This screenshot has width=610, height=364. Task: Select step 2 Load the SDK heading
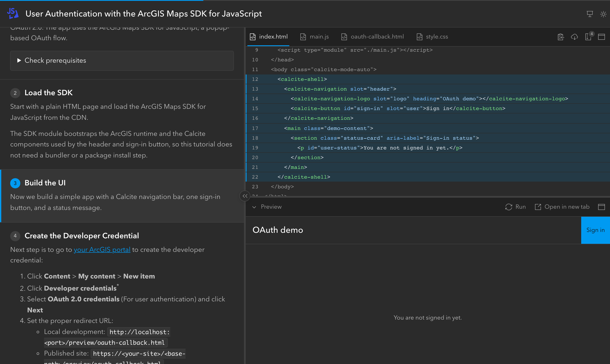[x=48, y=93]
